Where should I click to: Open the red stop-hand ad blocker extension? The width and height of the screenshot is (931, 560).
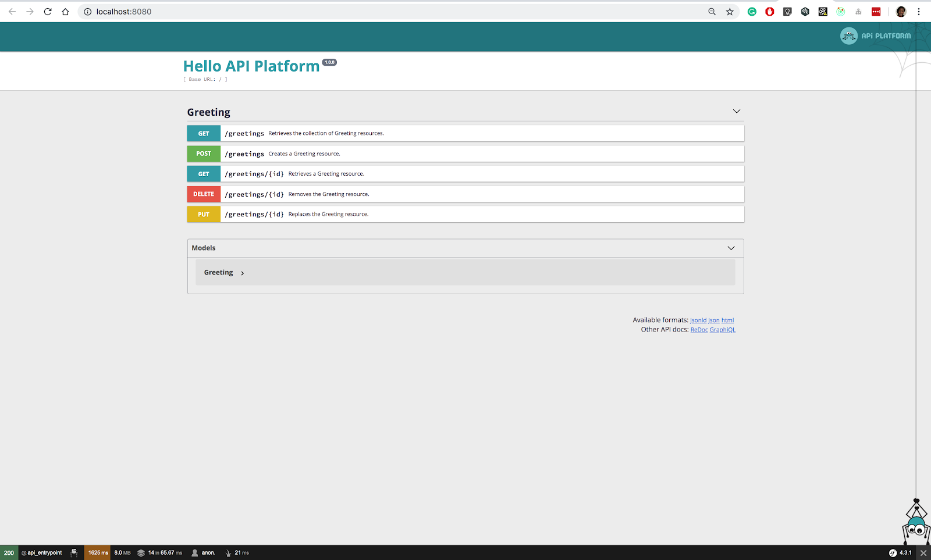770,12
